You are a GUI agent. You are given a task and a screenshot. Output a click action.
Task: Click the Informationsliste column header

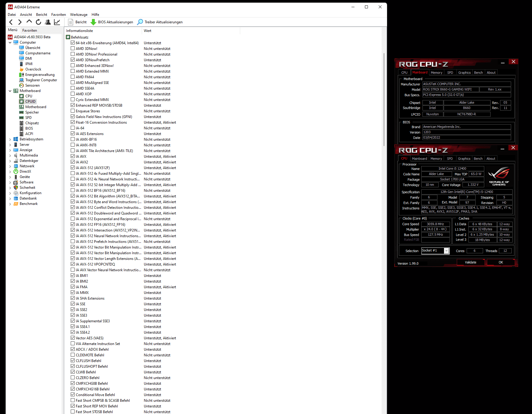(103, 31)
